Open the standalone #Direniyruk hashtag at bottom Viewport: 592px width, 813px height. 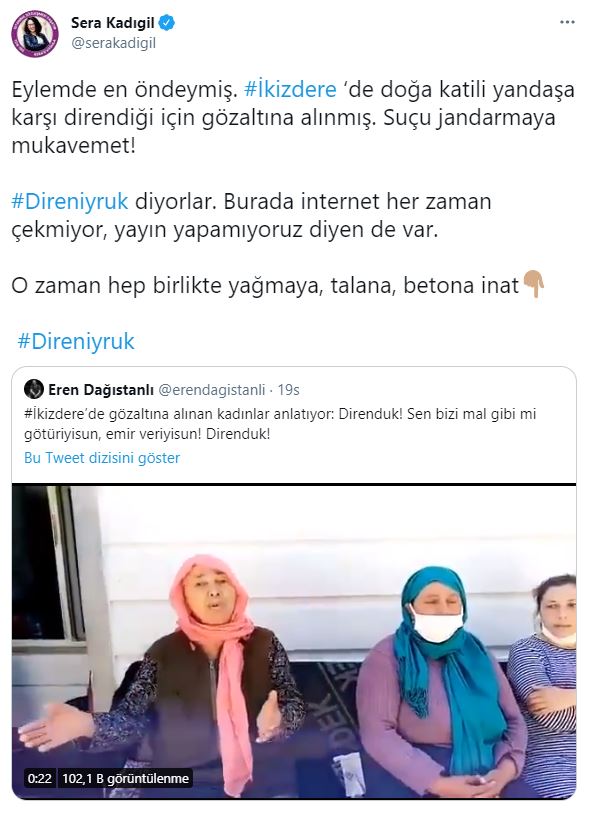point(76,341)
